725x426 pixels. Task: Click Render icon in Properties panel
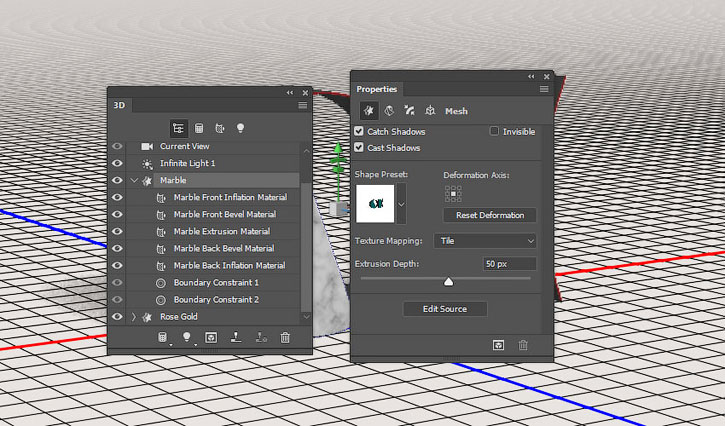(x=498, y=345)
